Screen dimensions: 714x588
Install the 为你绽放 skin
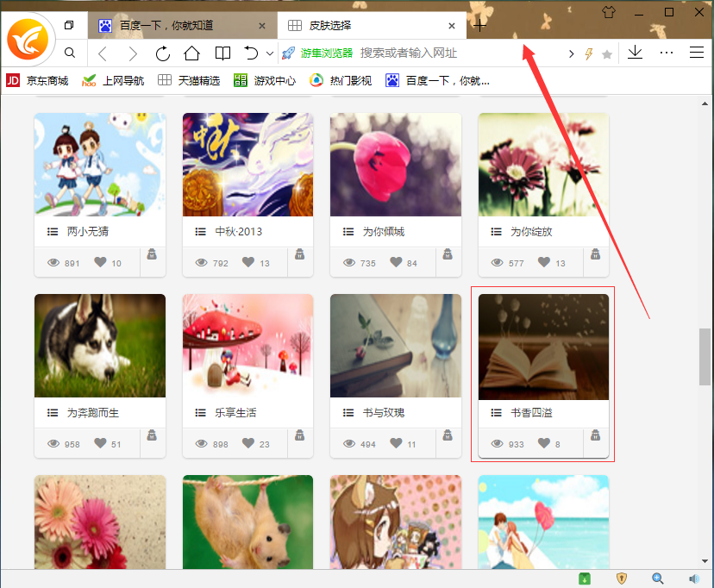pos(595,254)
